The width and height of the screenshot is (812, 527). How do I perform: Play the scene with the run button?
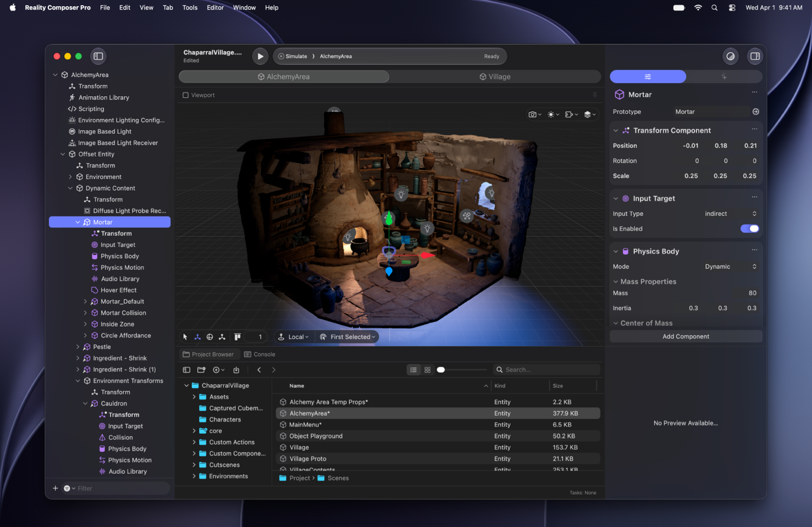pos(260,56)
